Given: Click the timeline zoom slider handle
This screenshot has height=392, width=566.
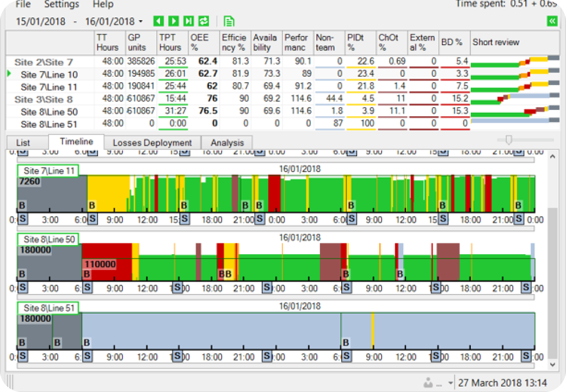Looking at the screenshot, I should tap(509, 140).
